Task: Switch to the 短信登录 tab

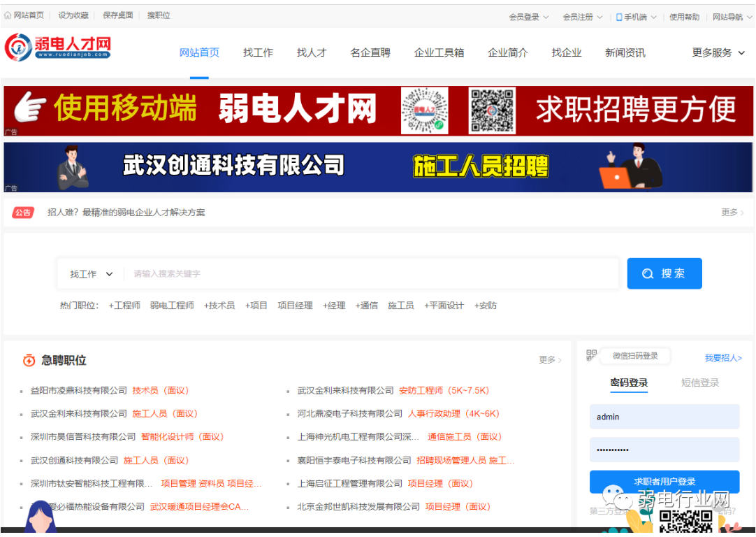Action: 699,382
